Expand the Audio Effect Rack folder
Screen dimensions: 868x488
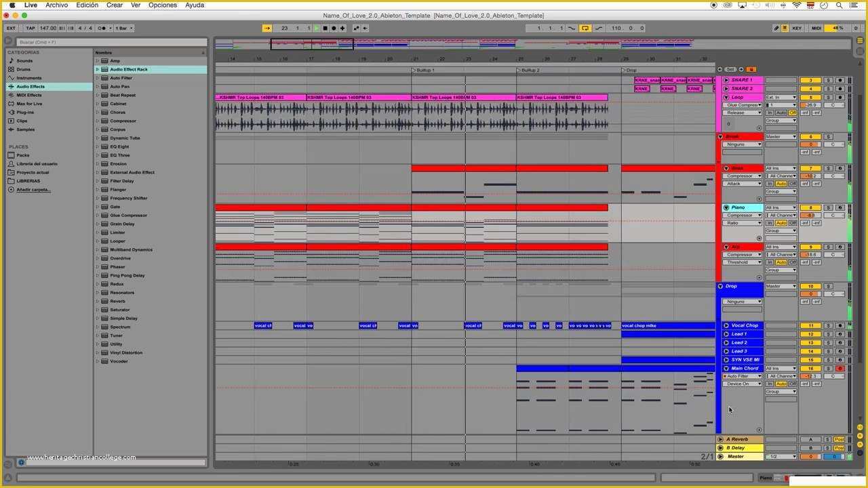click(97, 69)
